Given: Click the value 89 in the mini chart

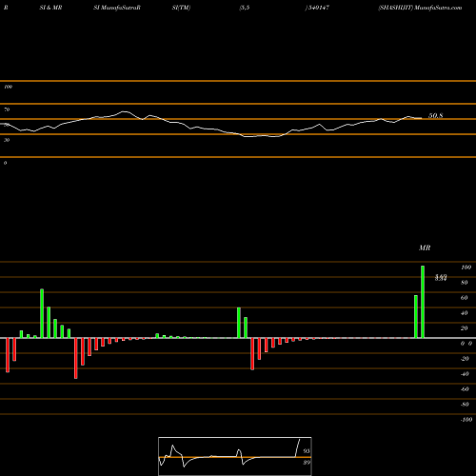Looking at the screenshot, I should click(x=307, y=463).
